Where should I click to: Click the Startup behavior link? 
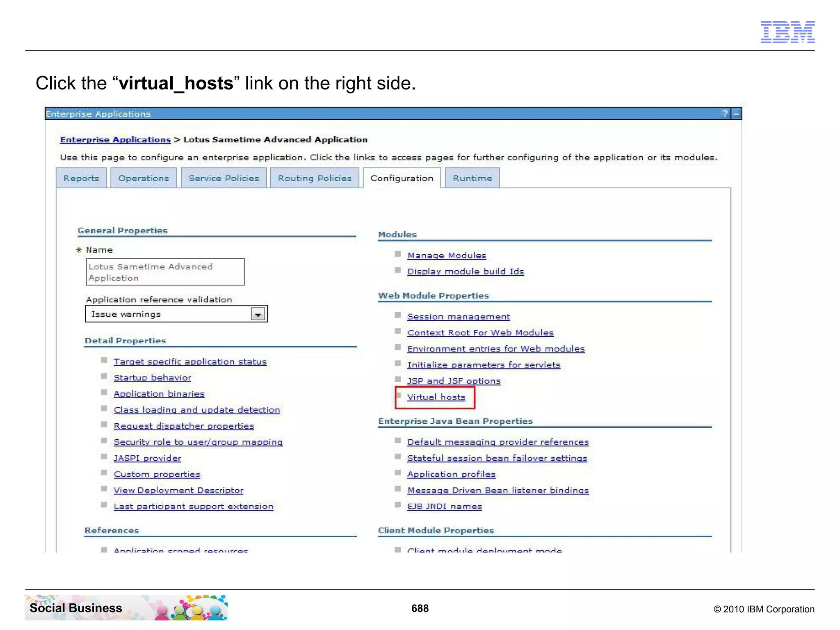click(153, 378)
